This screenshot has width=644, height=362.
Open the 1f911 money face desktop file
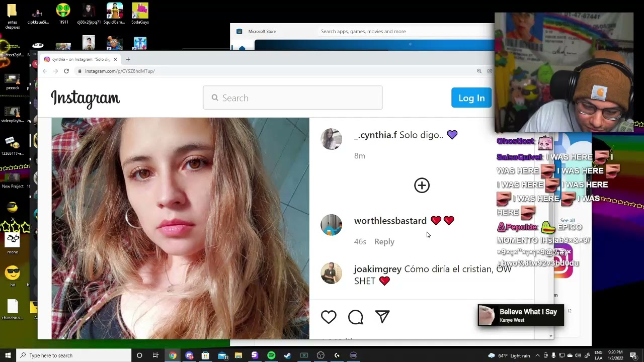(x=63, y=14)
